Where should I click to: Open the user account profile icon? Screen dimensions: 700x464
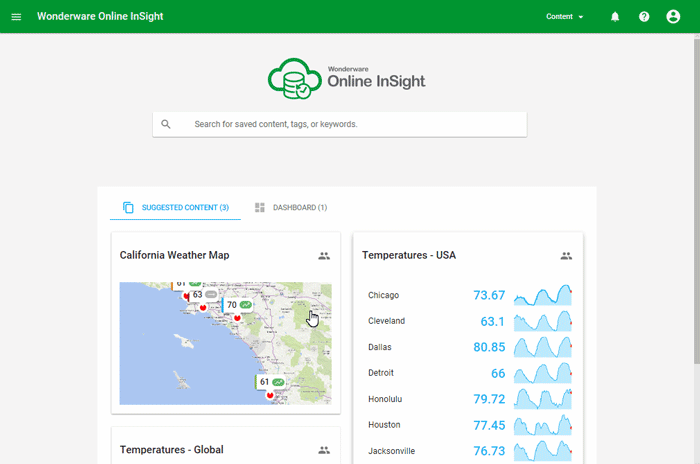[673, 17]
